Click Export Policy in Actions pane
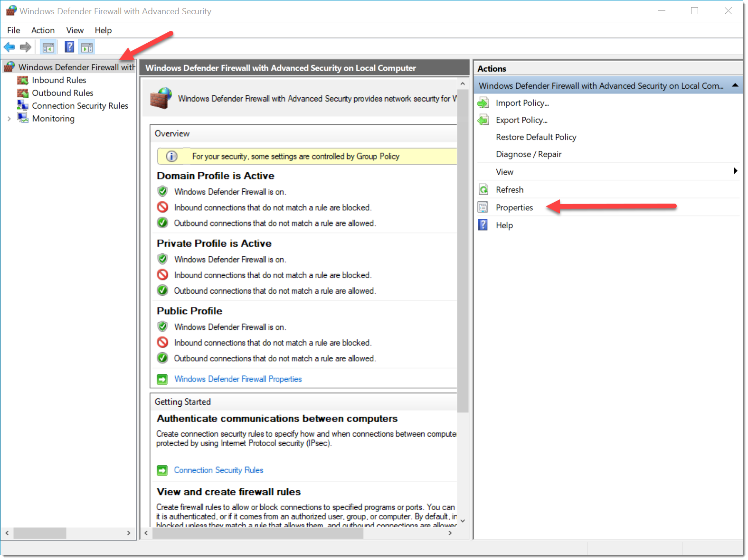The height and width of the screenshot is (560, 748). [521, 120]
